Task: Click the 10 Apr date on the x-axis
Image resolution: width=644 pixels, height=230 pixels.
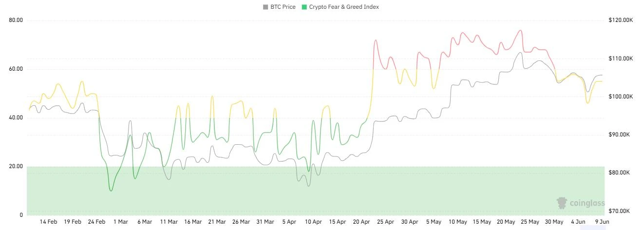Action: pyautogui.click(x=313, y=222)
